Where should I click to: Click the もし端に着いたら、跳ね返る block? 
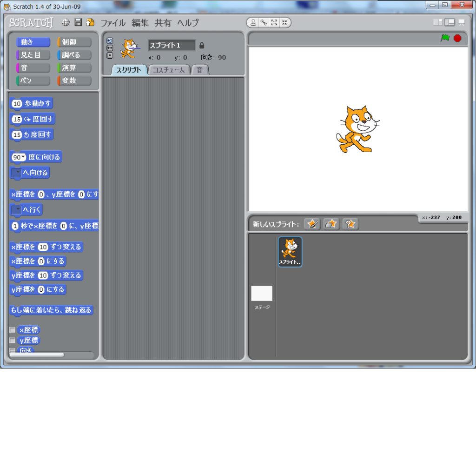[51, 310]
